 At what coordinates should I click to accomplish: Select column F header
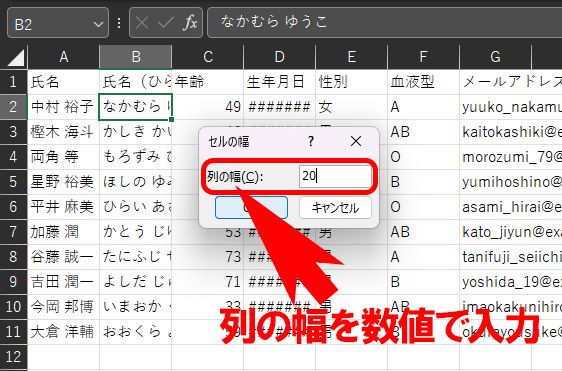(423, 57)
